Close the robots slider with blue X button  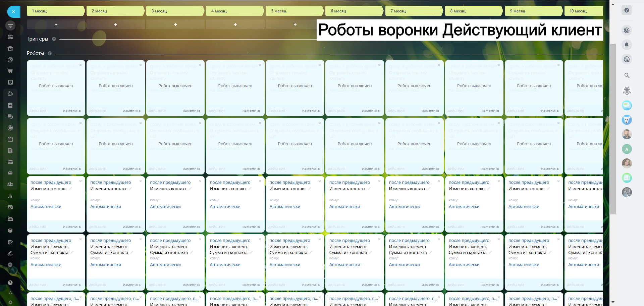coord(13,11)
